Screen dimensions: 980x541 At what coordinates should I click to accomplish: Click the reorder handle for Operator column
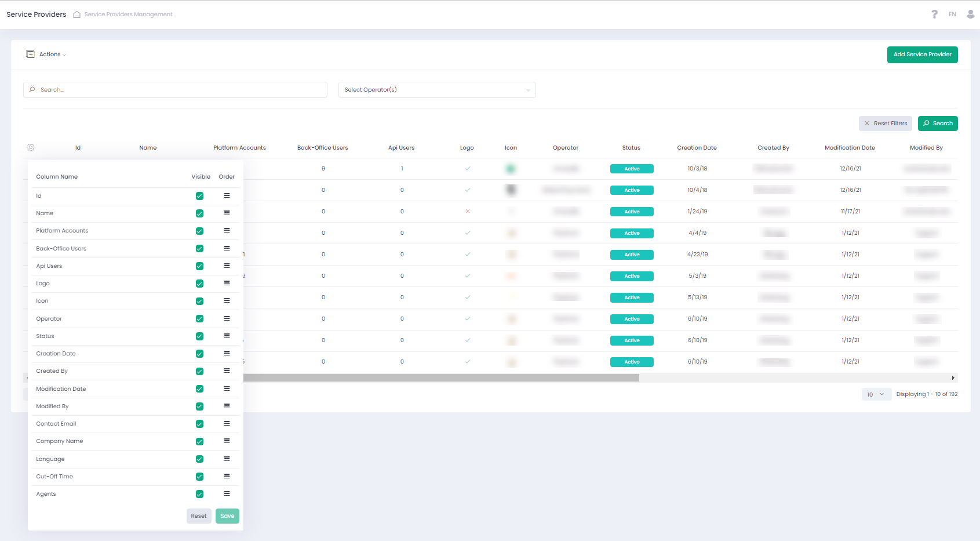(227, 319)
